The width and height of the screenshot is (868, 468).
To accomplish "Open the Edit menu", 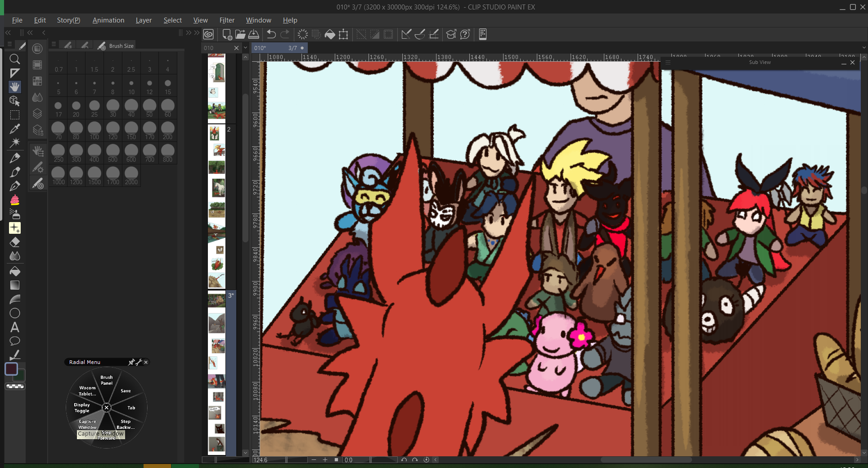I will (40, 20).
